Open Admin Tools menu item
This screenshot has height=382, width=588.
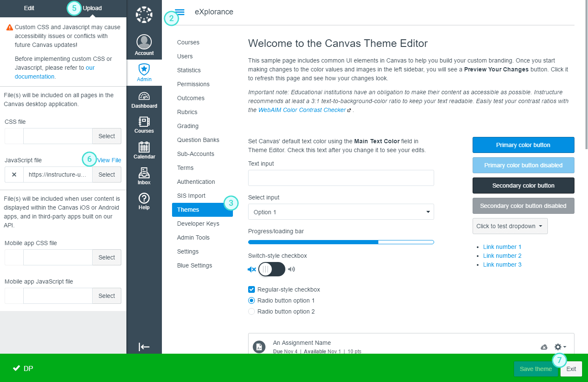coord(193,237)
